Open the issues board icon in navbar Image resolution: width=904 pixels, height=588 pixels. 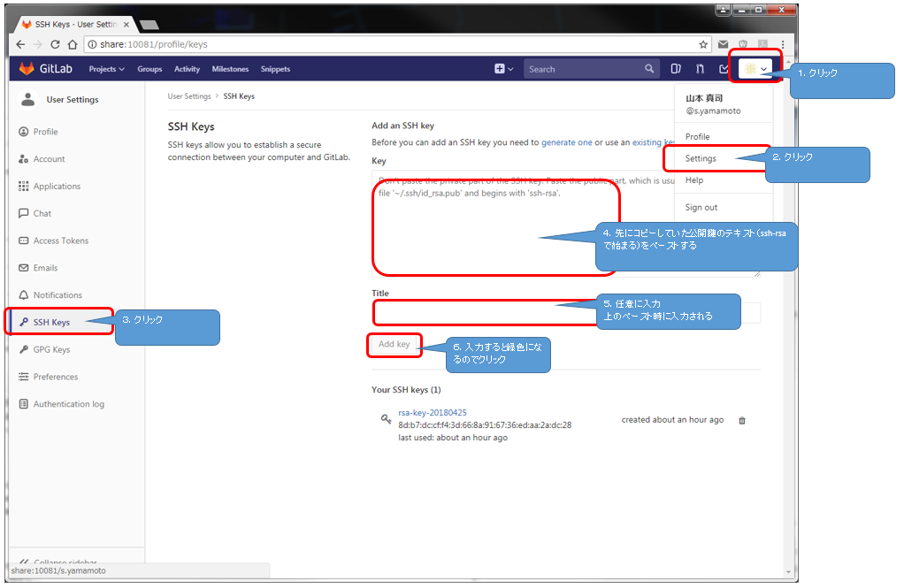tap(676, 69)
